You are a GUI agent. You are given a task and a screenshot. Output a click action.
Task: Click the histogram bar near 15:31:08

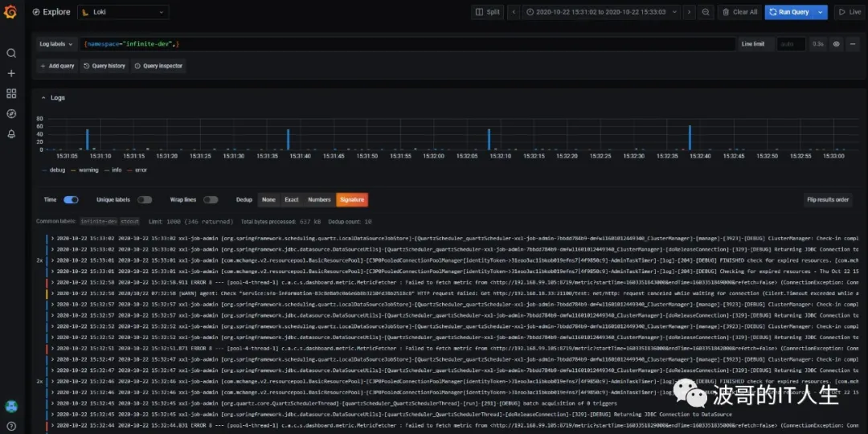(88, 139)
